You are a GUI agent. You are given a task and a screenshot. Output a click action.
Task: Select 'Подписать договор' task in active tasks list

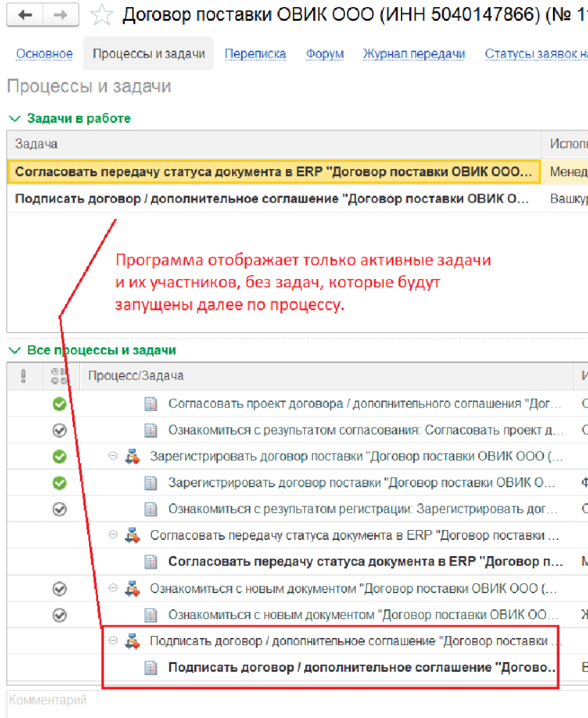click(272, 198)
